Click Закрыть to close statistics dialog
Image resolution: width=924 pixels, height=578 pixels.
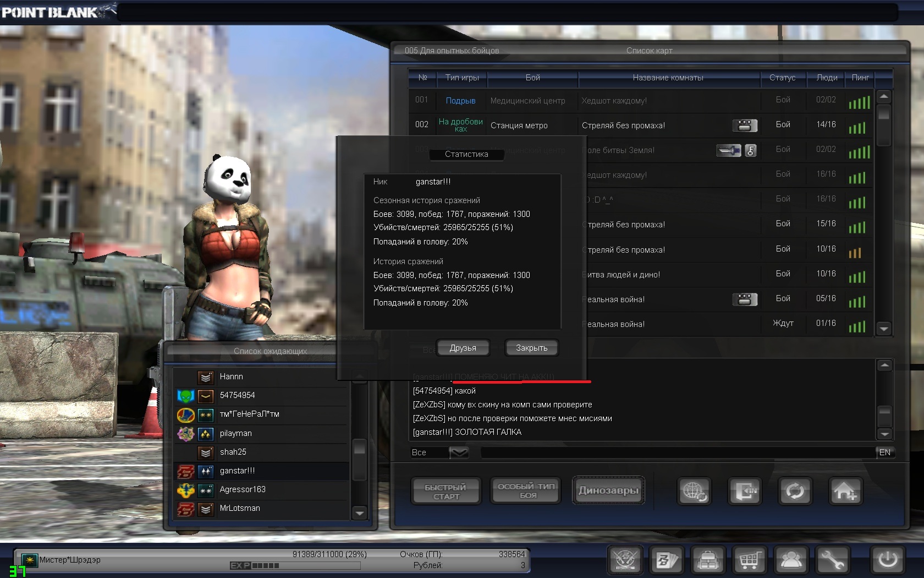pyautogui.click(x=531, y=348)
